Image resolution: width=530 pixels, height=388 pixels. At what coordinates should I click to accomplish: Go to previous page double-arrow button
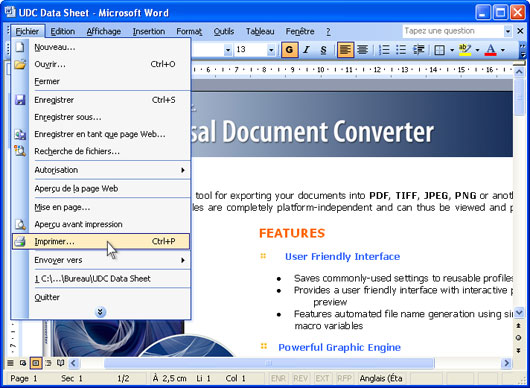point(519,325)
